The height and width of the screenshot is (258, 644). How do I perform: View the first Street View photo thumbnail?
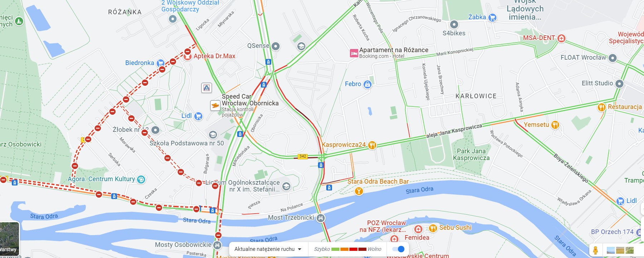pyautogui.click(x=611, y=250)
